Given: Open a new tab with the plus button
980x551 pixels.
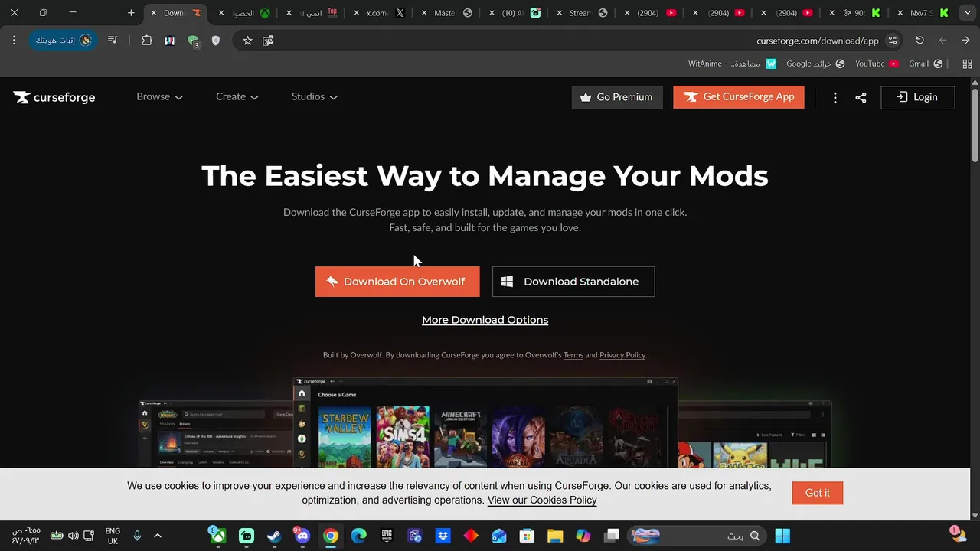Looking at the screenshot, I should [x=131, y=13].
